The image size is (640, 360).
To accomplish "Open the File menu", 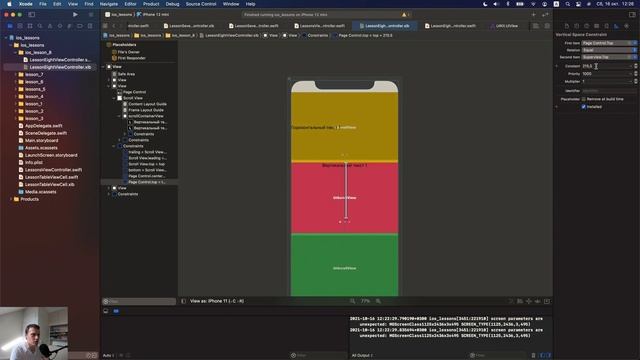I will coord(42,4).
